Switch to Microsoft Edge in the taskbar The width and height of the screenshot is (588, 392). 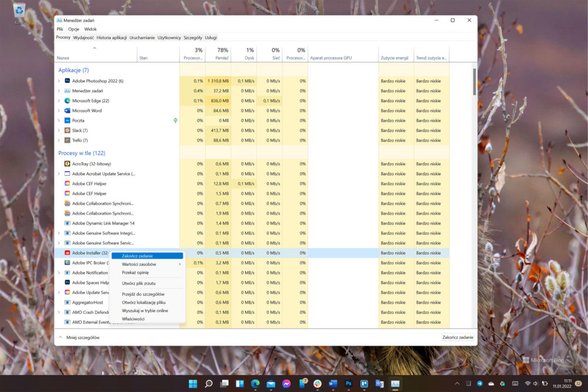[x=255, y=384]
